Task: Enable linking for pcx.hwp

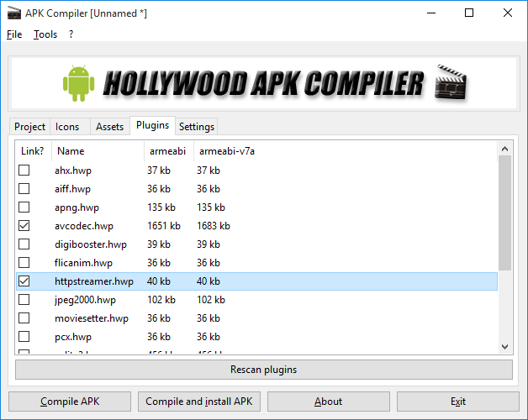Action: tap(24, 337)
